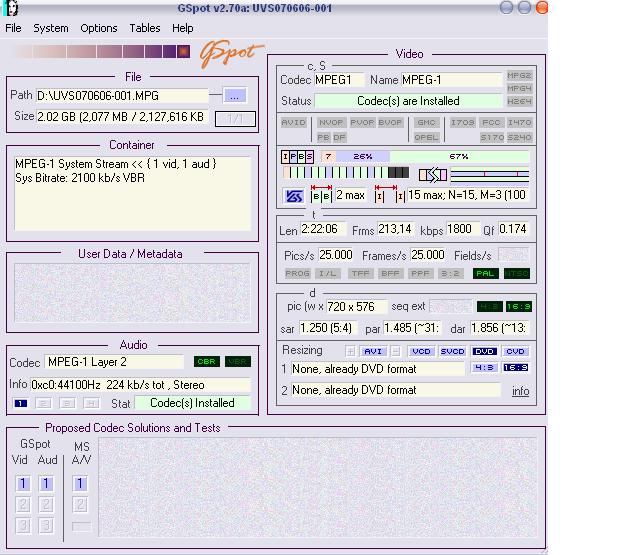Toggle the BFF indicator
640x555 pixels.
pos(390,273)
